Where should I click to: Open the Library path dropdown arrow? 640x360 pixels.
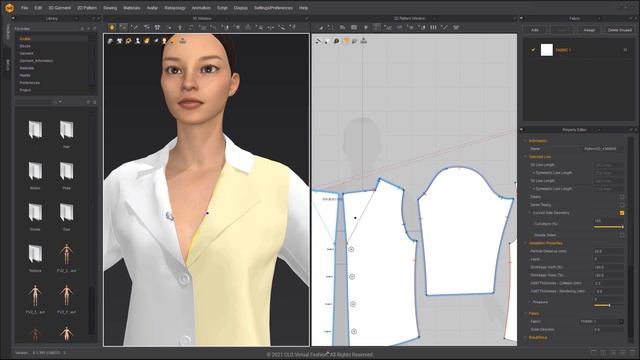pos(60,102)
